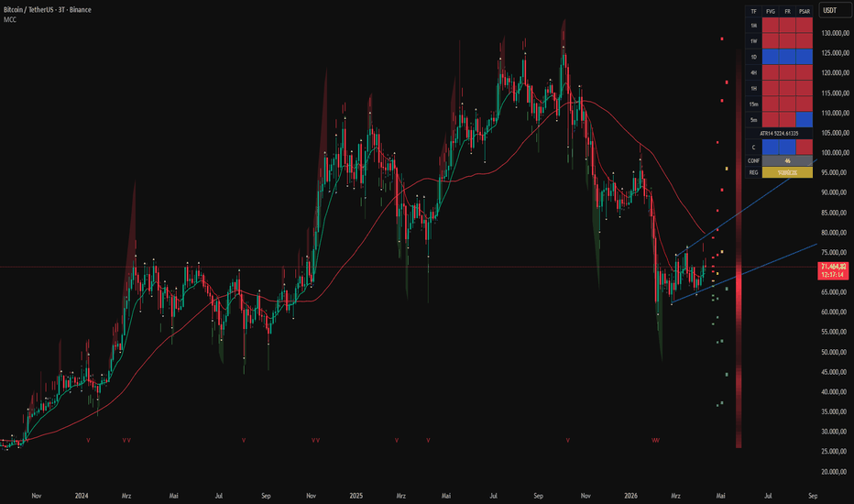The height and width of the screenshot is (504, 854).
Task: Click the REG label in the table
Action: pos(754,172)
